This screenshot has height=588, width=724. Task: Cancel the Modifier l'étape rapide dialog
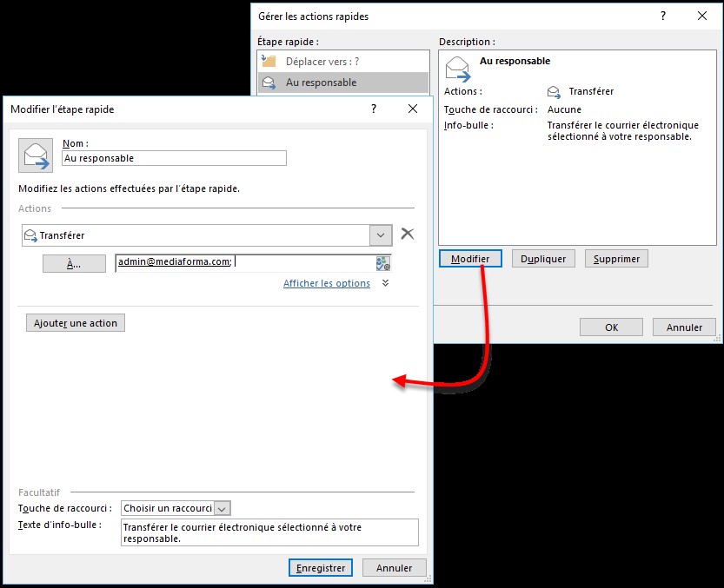394,568
